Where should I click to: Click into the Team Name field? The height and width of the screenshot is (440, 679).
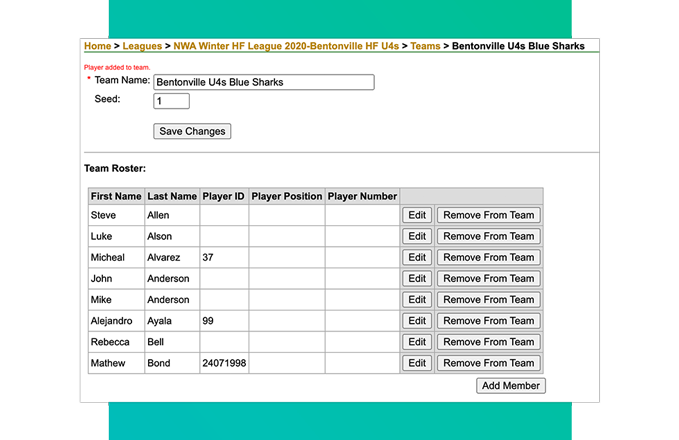263,82
